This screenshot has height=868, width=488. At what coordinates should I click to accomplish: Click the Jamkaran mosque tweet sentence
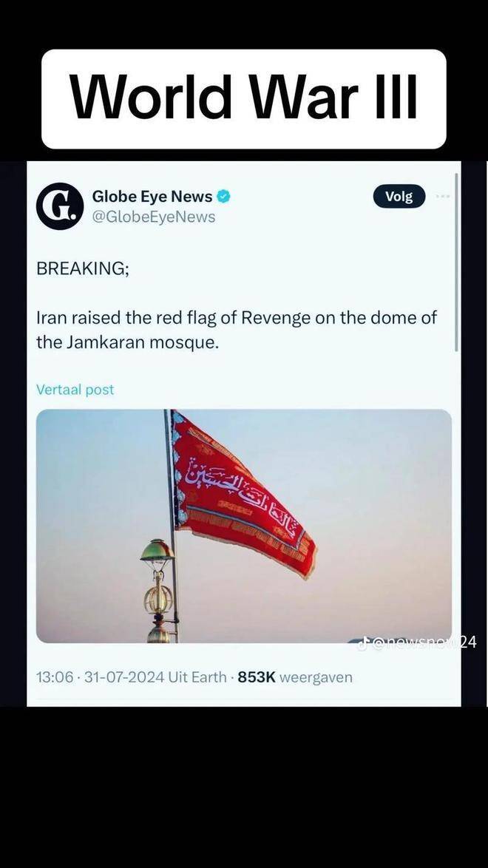pyautogui.click(x=237, y=330)
